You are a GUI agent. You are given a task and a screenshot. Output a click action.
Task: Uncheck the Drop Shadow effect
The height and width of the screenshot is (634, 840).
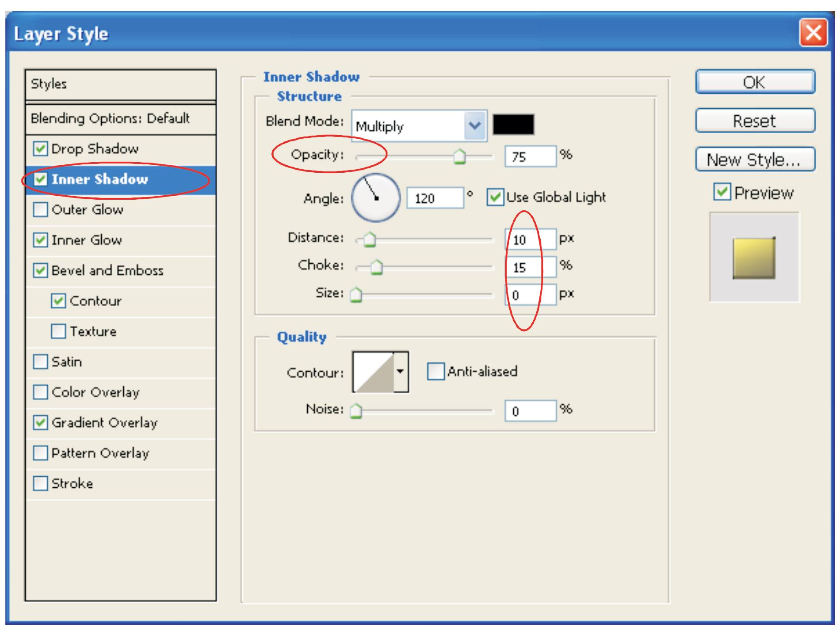pos(41,148)
